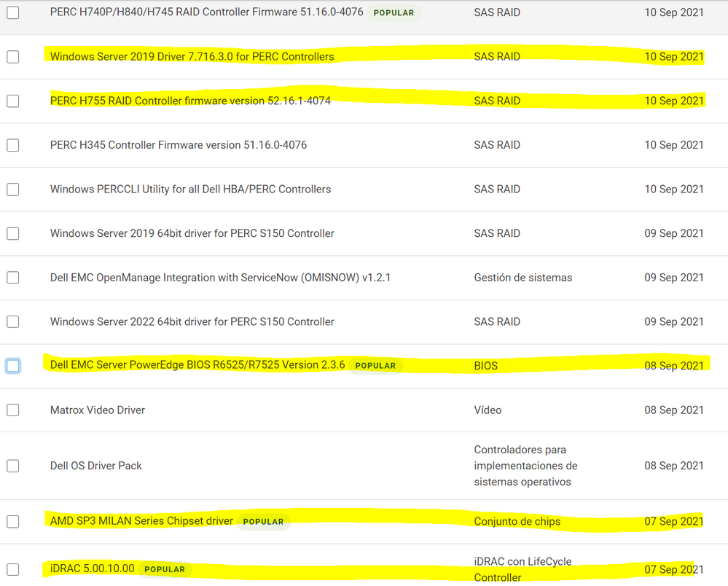The image size is (728, 586).
Task: Click date 10 Sep 2021 in PERC H345 row
Action: [673, 145]
